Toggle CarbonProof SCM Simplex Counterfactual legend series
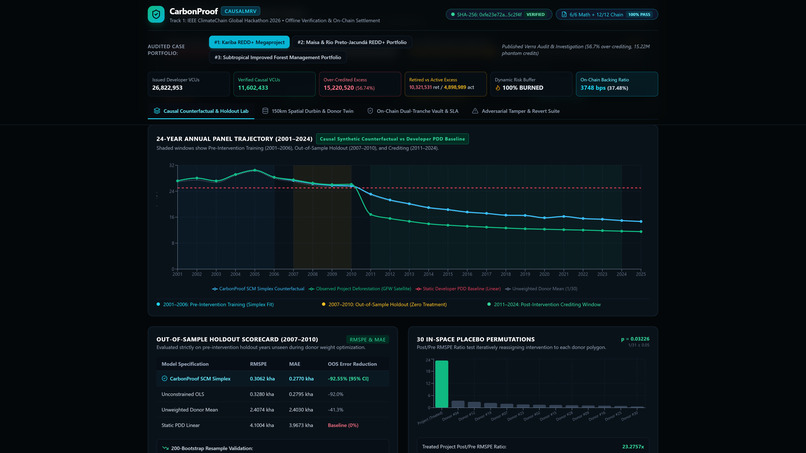 (x=258, y=289)
